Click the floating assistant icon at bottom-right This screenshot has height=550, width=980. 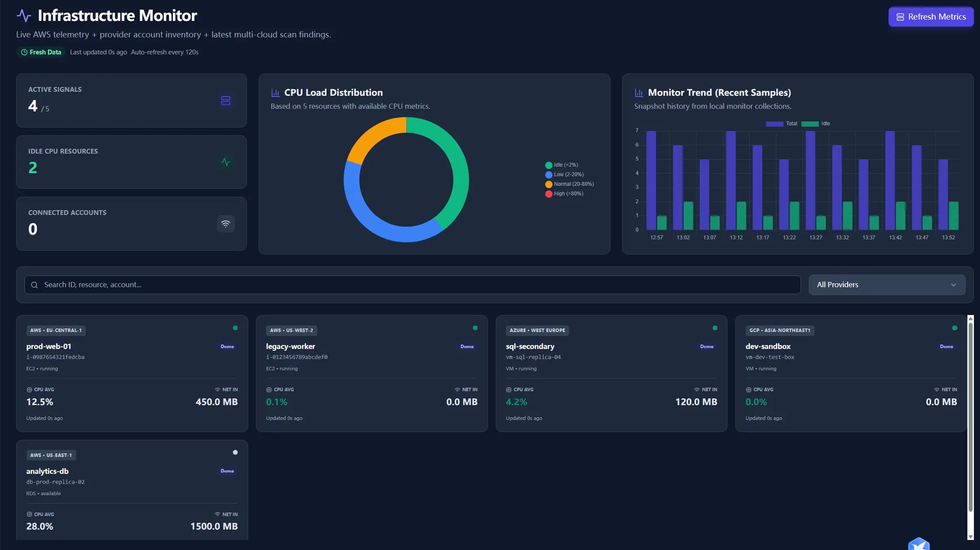tap(919, 544)
